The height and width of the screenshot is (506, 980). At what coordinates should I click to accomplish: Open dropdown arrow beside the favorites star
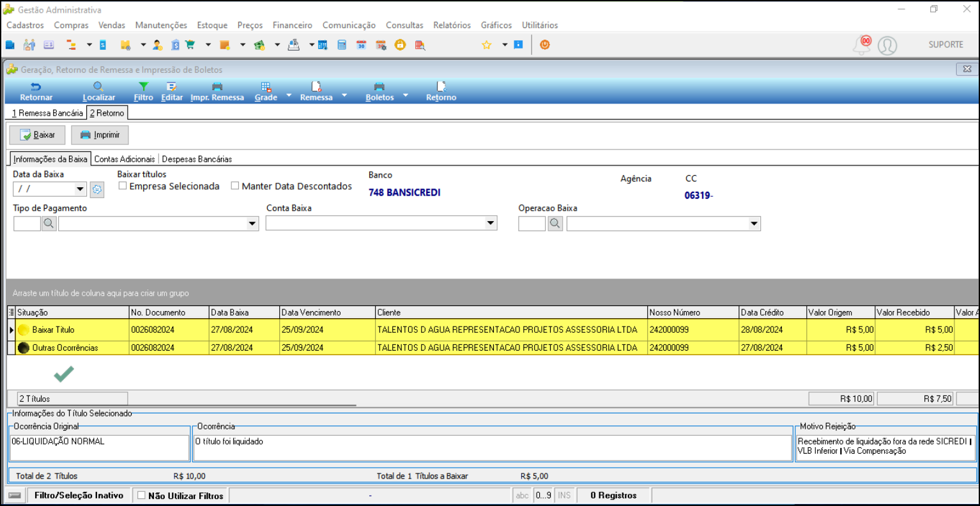[505, 45]
